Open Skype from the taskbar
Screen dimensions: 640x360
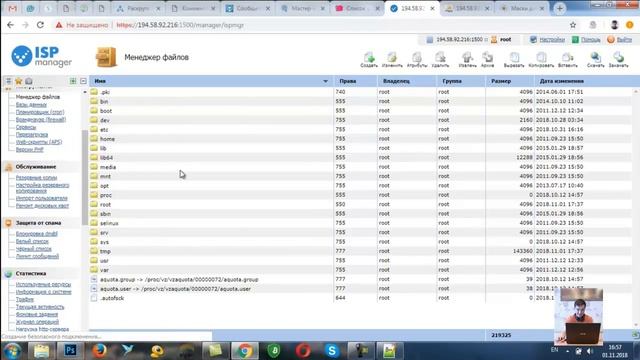point(332,351)
